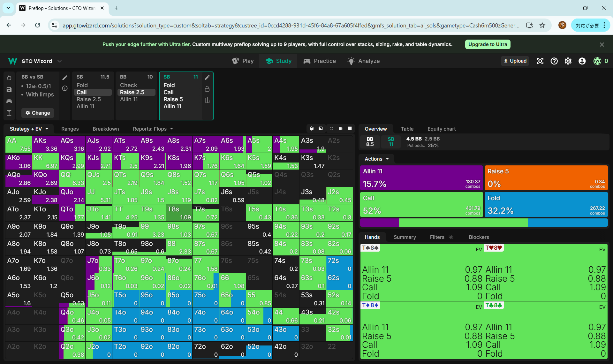This screenshot has height=364, width=613.
Task: Click the info icon beside BB vs SB
Action: pos(65,88)
